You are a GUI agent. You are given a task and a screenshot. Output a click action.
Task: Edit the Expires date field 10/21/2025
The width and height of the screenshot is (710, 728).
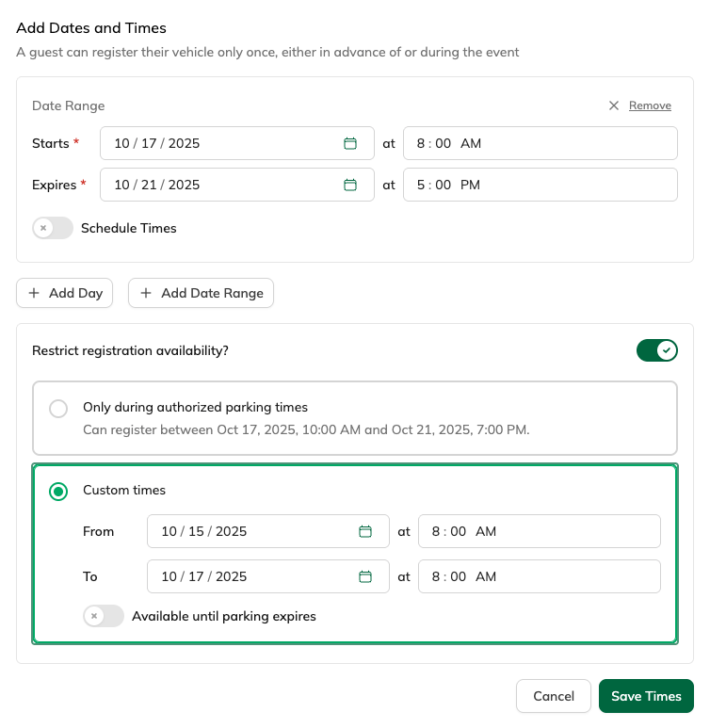237,185
